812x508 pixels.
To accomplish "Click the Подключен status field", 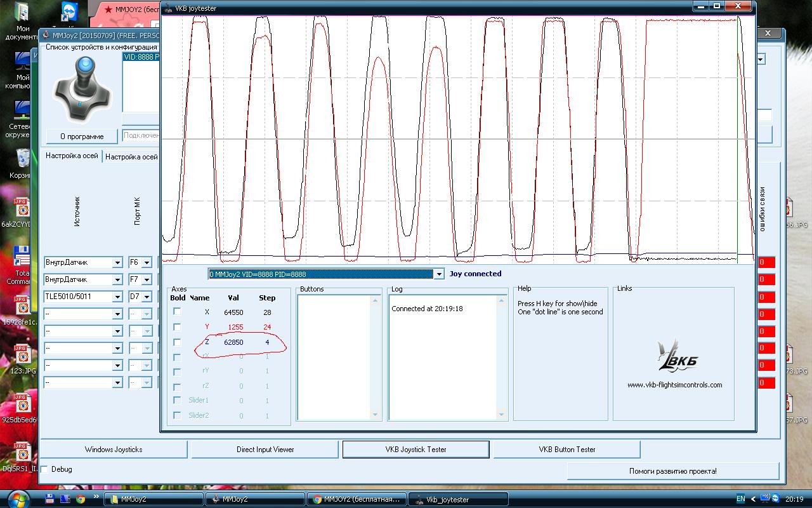I will pyautogui.click(x=141, y=135).
